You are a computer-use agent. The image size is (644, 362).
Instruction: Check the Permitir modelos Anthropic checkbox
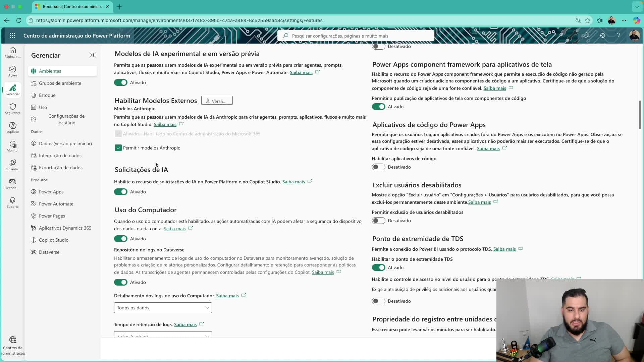tap(118, 147)
